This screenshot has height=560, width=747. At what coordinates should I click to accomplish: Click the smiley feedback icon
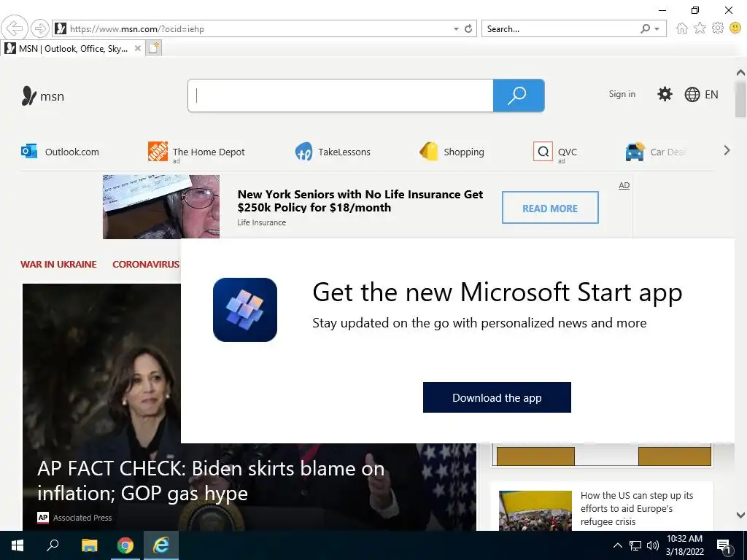click(735, 28)
